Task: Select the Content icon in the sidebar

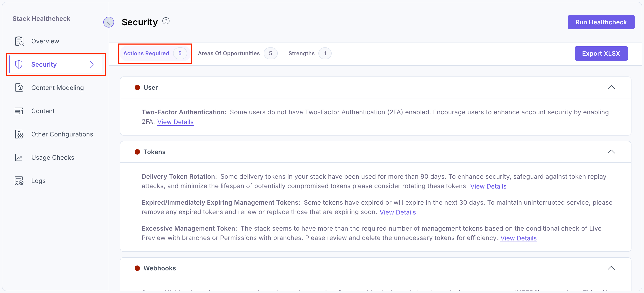Action: pos(19,111)
